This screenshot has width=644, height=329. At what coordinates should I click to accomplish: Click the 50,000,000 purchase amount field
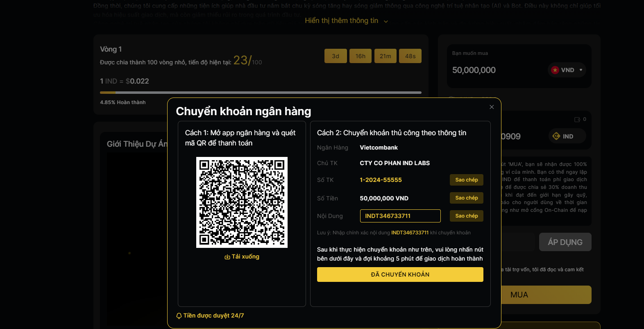coord(474,70)
